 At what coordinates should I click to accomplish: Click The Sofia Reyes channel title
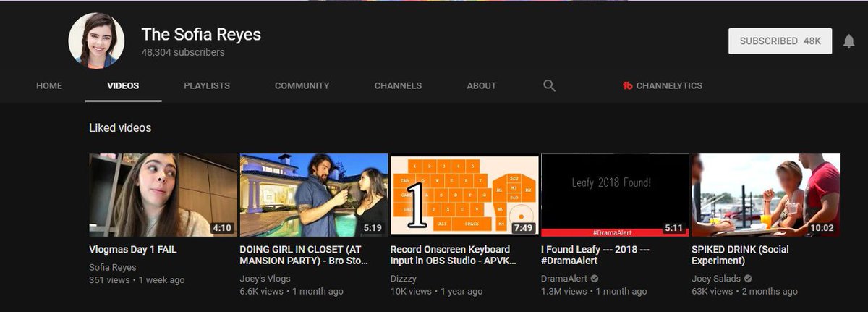click(201, 34)
